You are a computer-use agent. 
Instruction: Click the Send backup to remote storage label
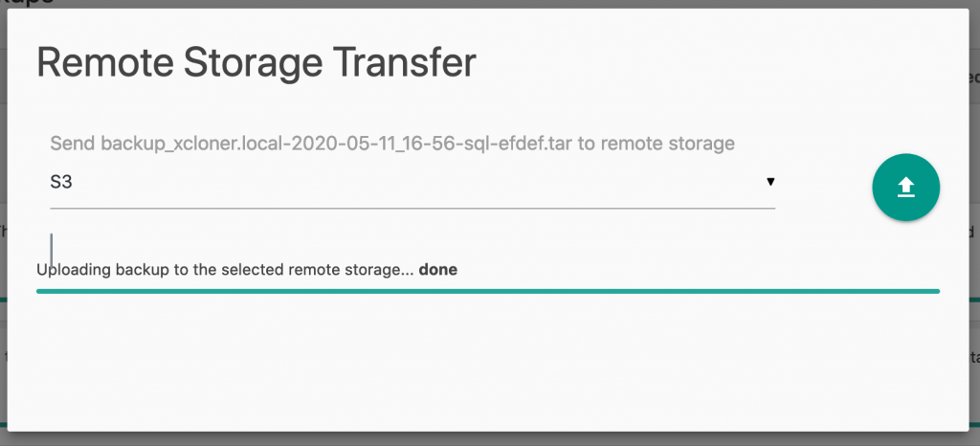coord(392,144)
